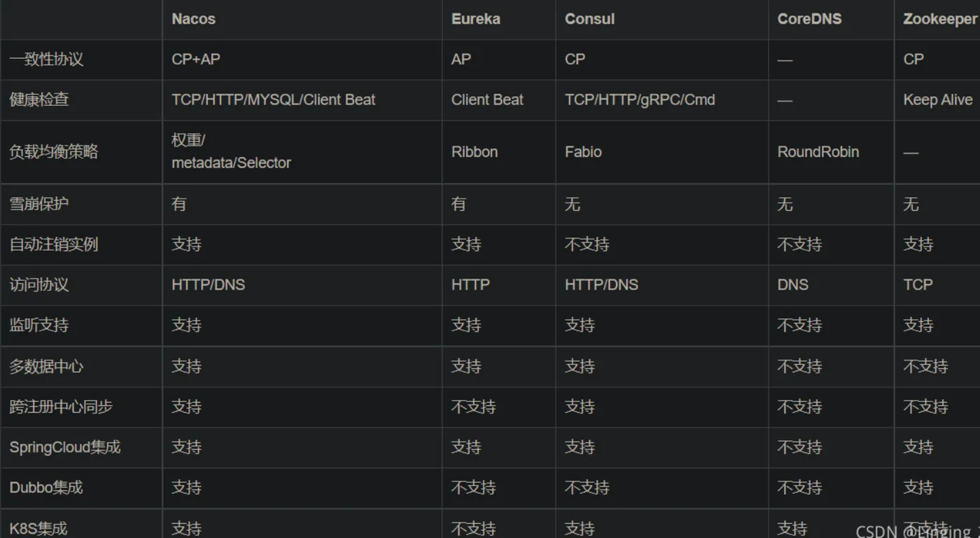Click the Consul column header
This screenshot has width=980, height=538.
tap(589, 19)
